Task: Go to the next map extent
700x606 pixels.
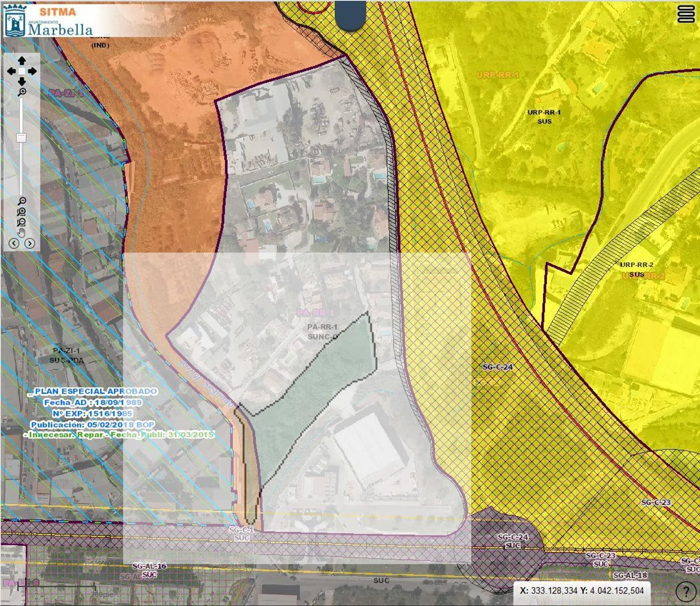Action: point(29,243)
